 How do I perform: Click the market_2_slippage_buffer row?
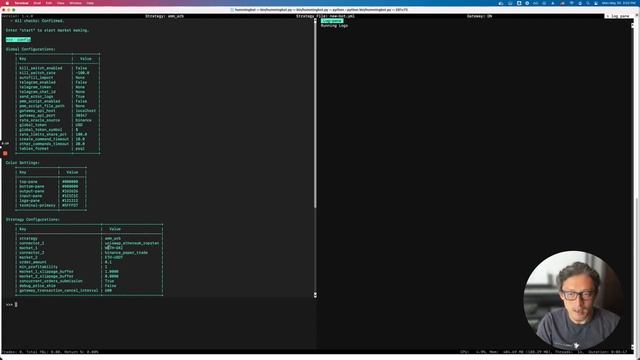(89, 276)
